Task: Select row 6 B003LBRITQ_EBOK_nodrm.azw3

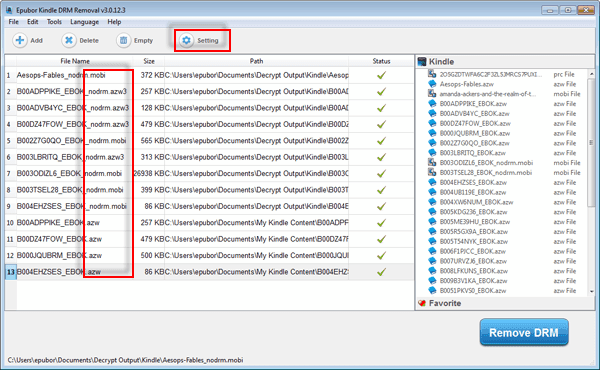Action: click(x=209, y=157)
